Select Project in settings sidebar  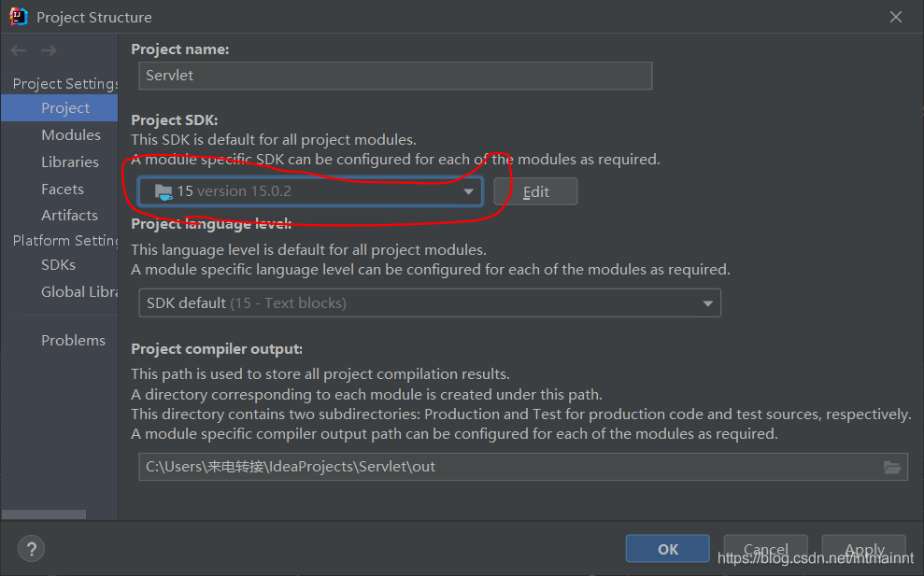60,108
